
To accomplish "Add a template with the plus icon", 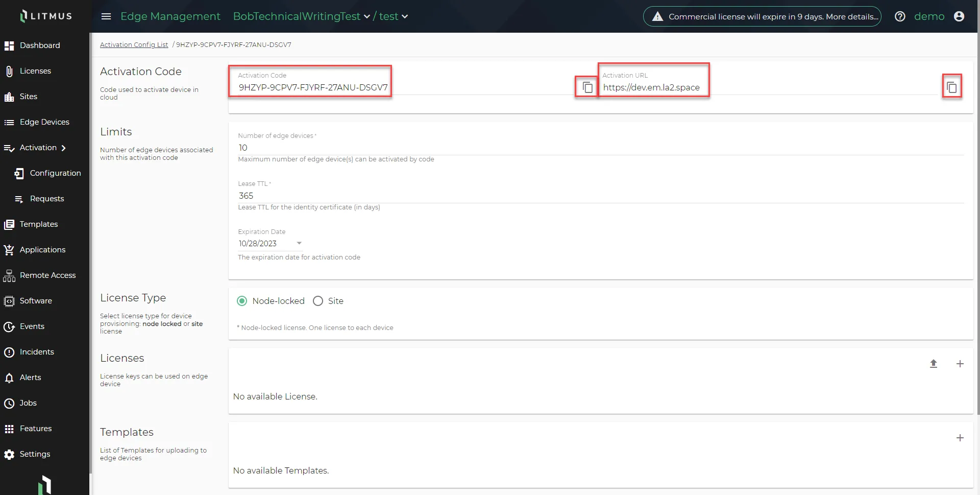I will [960, 438].
